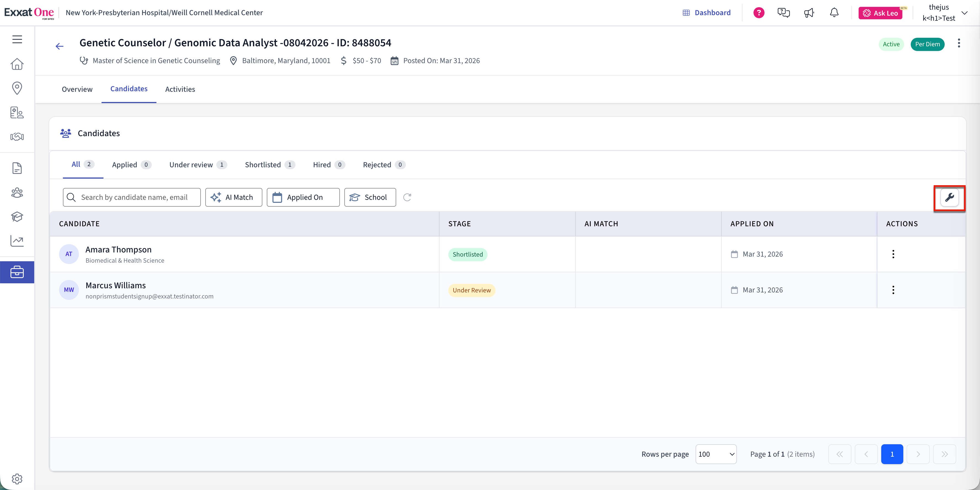Click the wrench settings icon
This screenshot has width=980, height=490.
coord(949,197)
